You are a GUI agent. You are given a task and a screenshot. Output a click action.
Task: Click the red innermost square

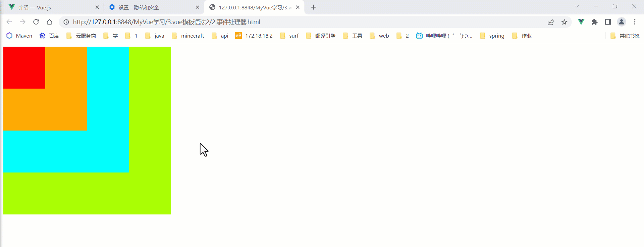[24, 67]
